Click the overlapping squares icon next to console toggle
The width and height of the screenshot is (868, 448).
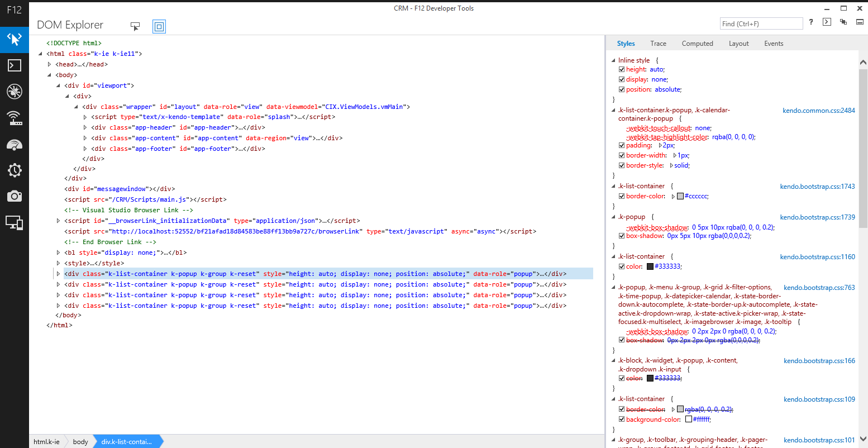point(843,22)
